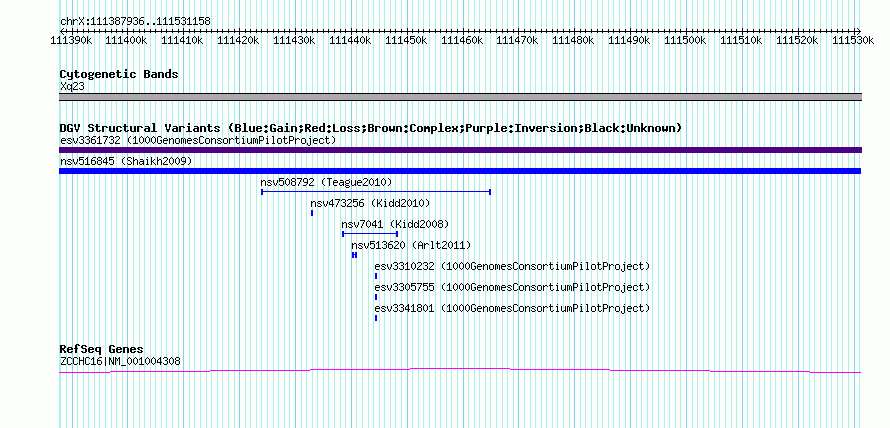Click the 111460k ruler tick label
The width and height of the screenshot is (890, 428).
[x=461, y=40]
